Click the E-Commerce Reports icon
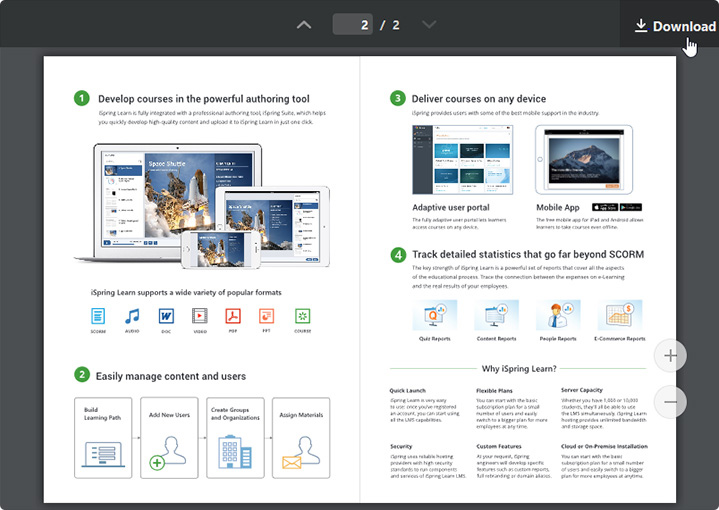This screenshot has height=510, width=719. [620, 315]
